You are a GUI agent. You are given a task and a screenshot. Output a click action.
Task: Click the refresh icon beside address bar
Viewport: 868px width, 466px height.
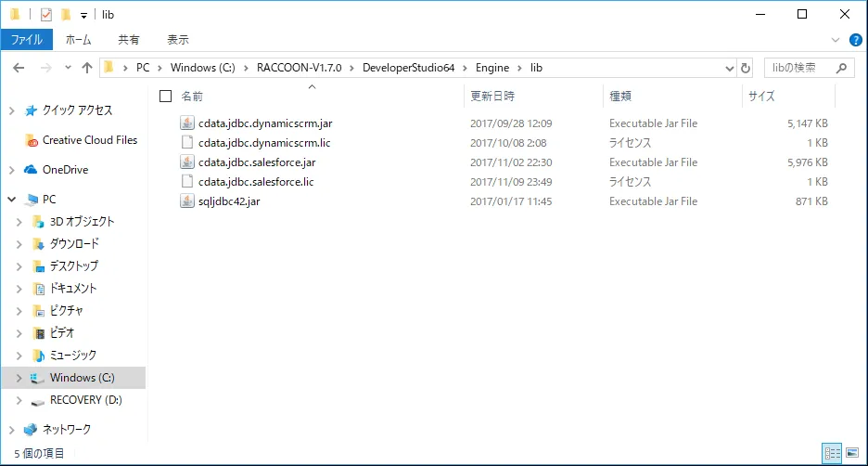746,68
